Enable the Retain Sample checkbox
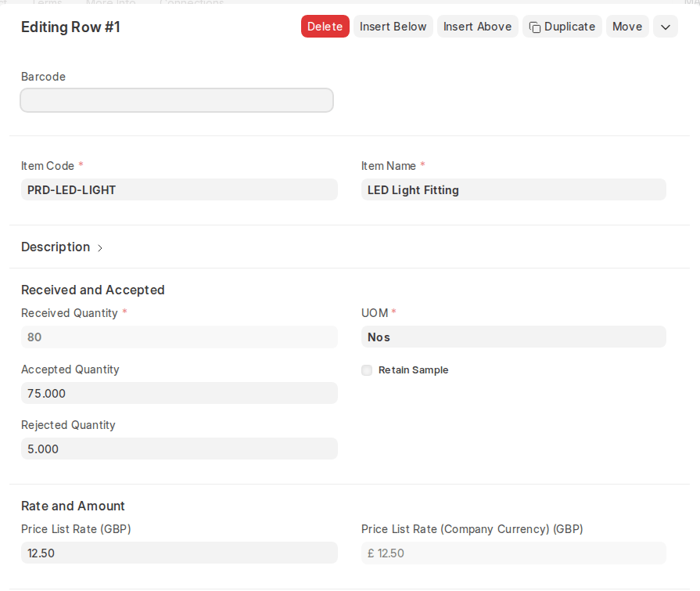 coord(367,370)
